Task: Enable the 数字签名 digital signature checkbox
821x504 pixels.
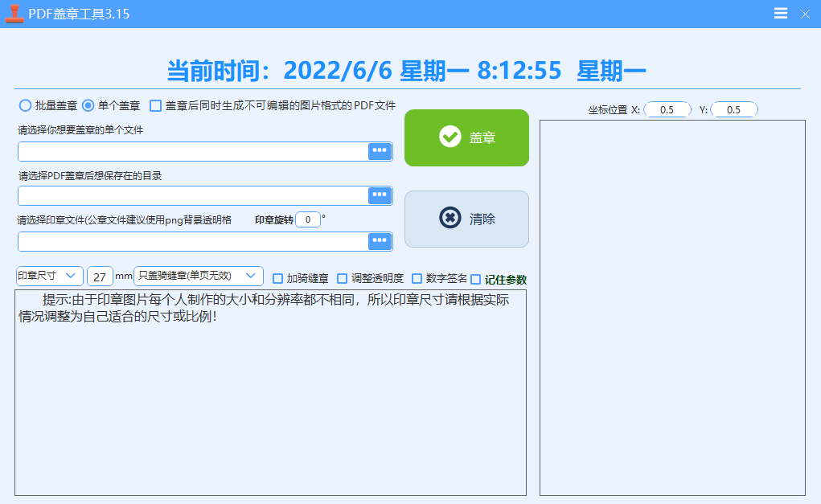Action: (416, 278)
